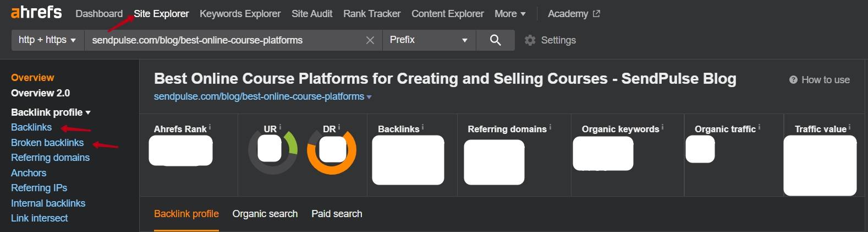Show Traffic value info icon
868x232 pixels.
tap(849, 127)
